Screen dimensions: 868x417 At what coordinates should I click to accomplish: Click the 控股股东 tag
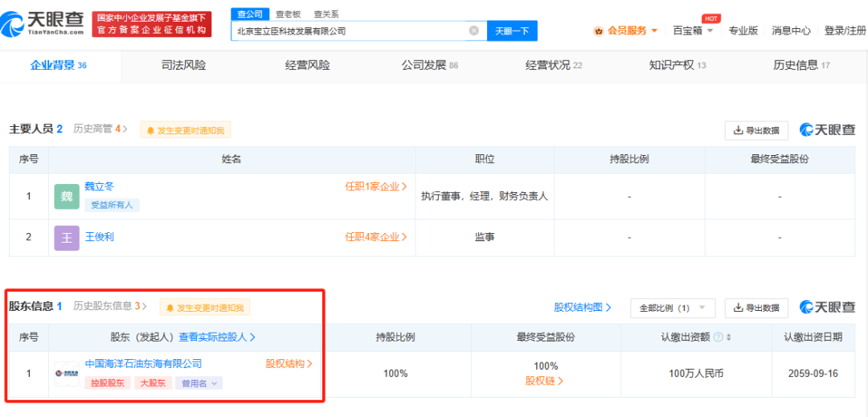pyautogui.click(x=108, y=382)
